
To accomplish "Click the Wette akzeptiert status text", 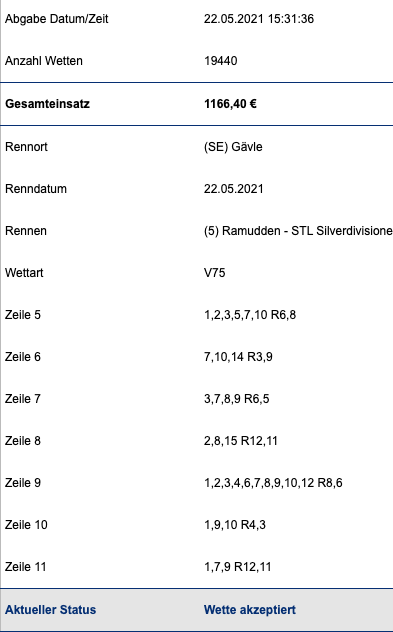I will click(250, 610).
